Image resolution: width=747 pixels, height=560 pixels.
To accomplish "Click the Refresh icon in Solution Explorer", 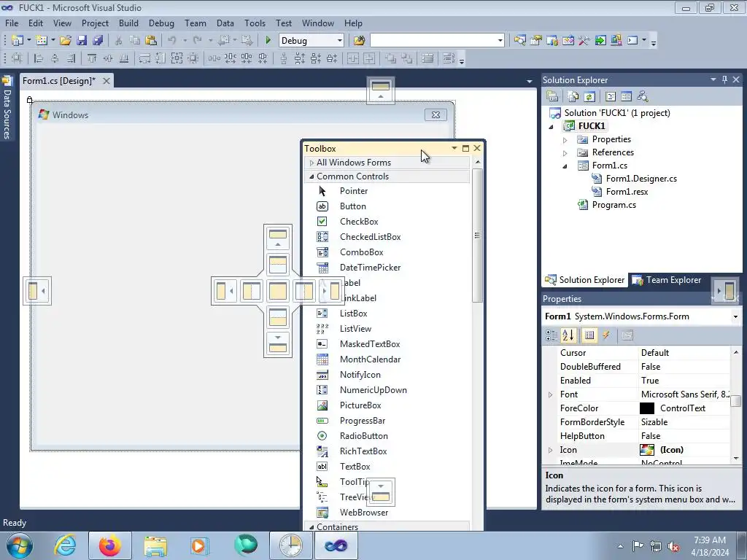I will [589, 97].
